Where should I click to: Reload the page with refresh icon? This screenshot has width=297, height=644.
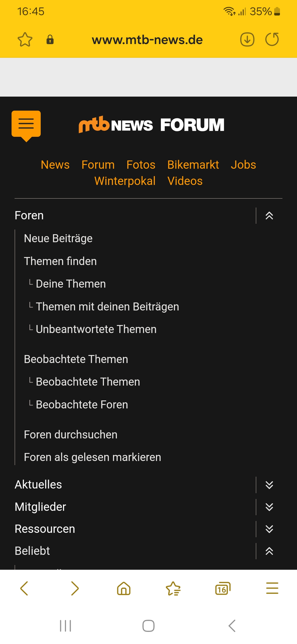[272, 40]
